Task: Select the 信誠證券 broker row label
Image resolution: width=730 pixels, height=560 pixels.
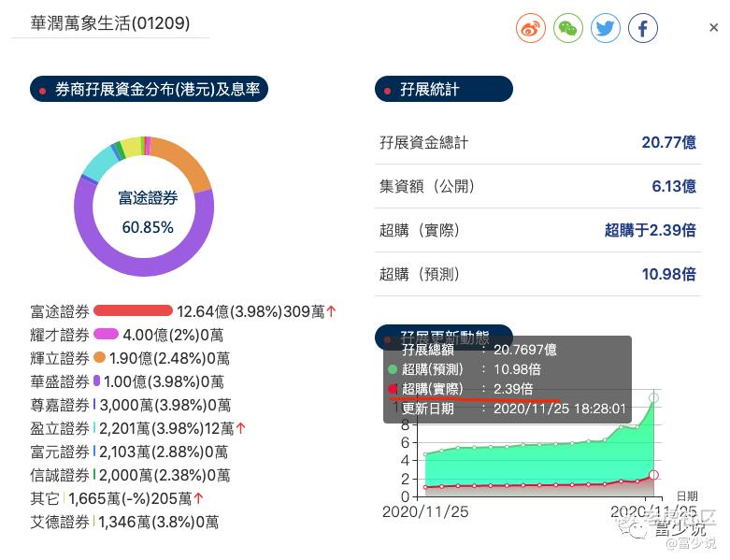Action: [x=60, y=475]
